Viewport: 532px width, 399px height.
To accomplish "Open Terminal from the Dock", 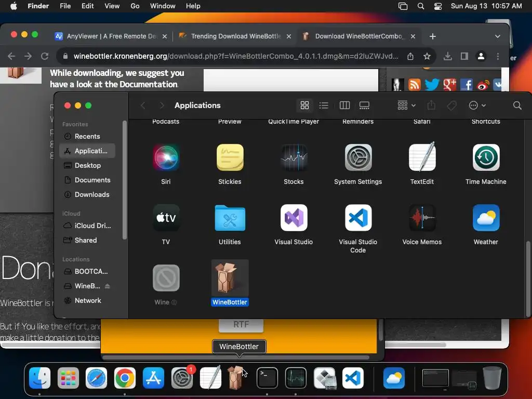I will (267, 378).
